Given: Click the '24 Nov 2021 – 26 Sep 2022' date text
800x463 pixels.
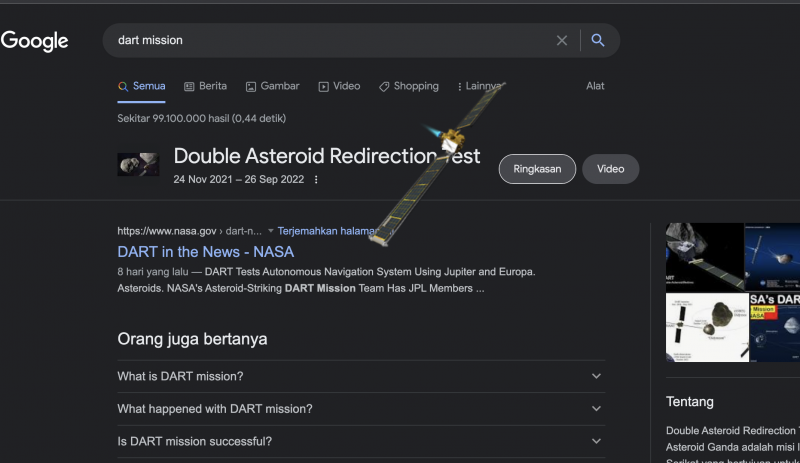Looking at the screenshot, I should click(238, 180).
